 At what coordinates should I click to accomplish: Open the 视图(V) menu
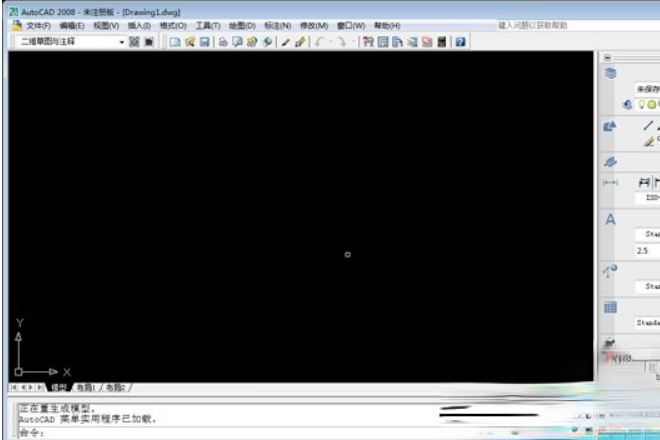(106, 26)
